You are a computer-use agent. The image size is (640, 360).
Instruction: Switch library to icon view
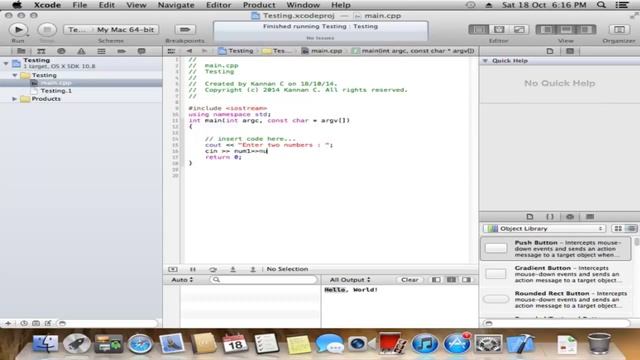[x=618, y=229]
